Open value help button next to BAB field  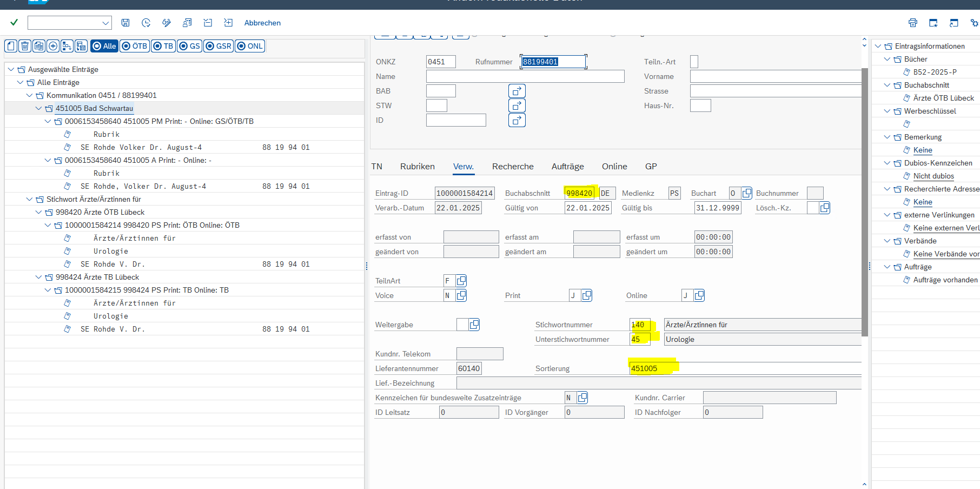[517, 91]
